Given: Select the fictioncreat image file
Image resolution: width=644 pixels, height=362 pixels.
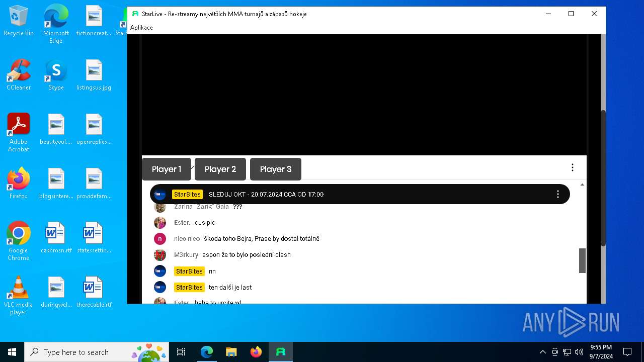Looking at the screenshot, I should point(94,21).
